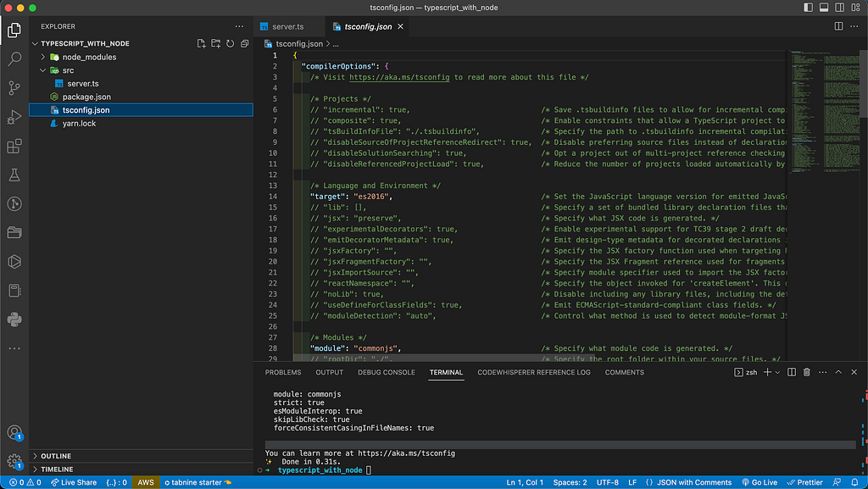Toggle bottom panel layout button
The image size is (868, 489).
[824, 8]
